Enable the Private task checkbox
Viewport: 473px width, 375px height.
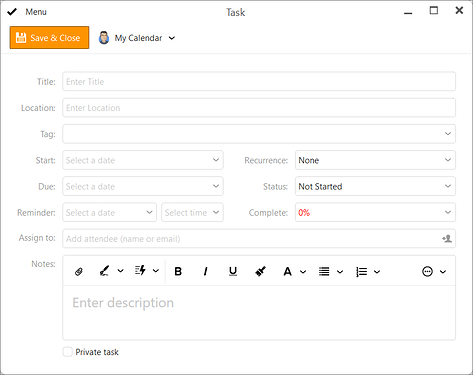[x=68, y=352]
